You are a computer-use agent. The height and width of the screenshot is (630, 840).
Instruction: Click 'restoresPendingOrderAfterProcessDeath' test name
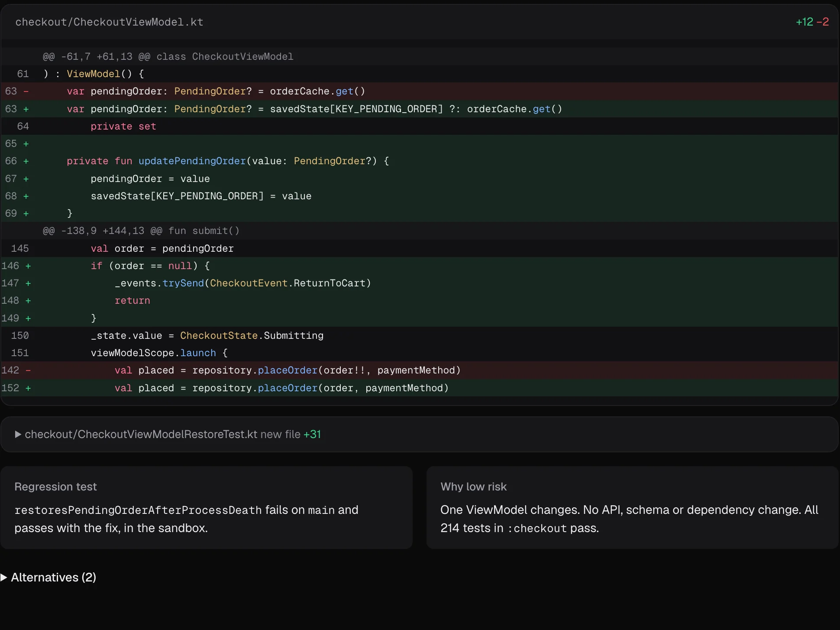(x=138, y=510)
